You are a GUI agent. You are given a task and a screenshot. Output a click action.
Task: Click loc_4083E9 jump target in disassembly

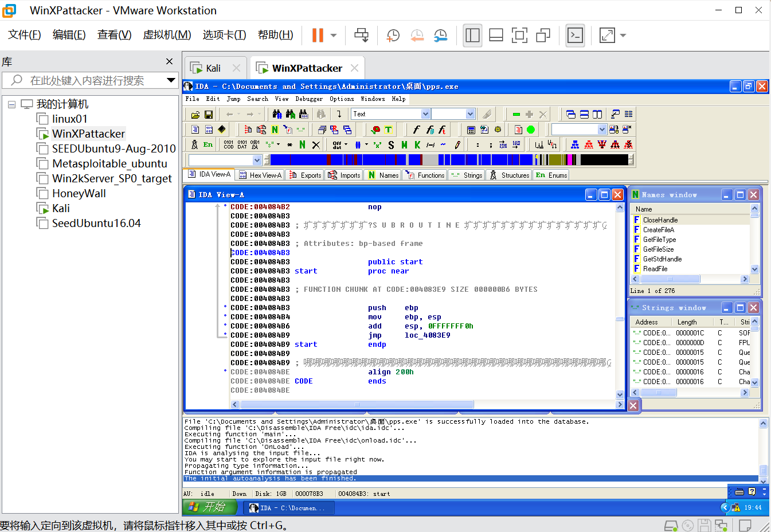point(427,335)
